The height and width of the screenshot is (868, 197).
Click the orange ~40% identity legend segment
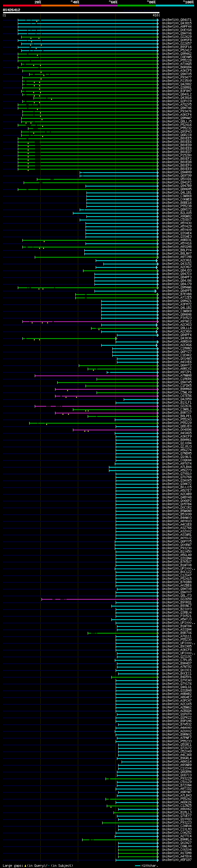(60, 6)
